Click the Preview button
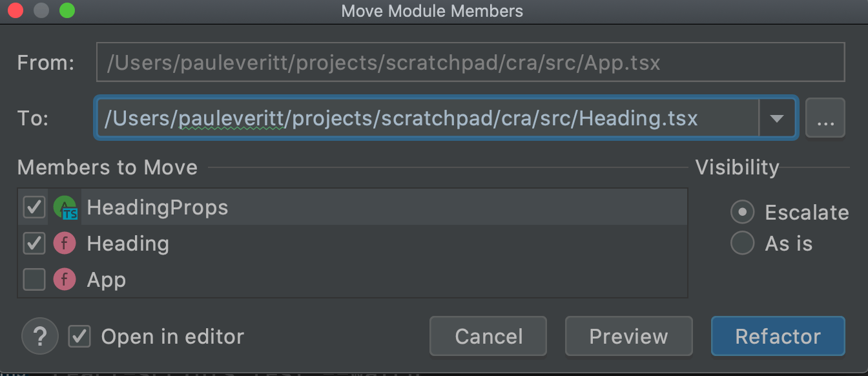 [x=628, y=336]
